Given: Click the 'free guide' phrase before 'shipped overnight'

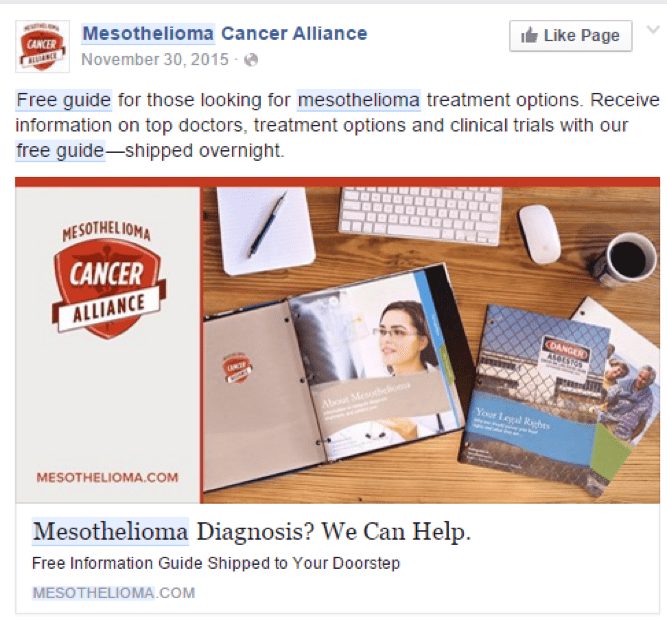Looking at the screenshot, I should (60, 151).
